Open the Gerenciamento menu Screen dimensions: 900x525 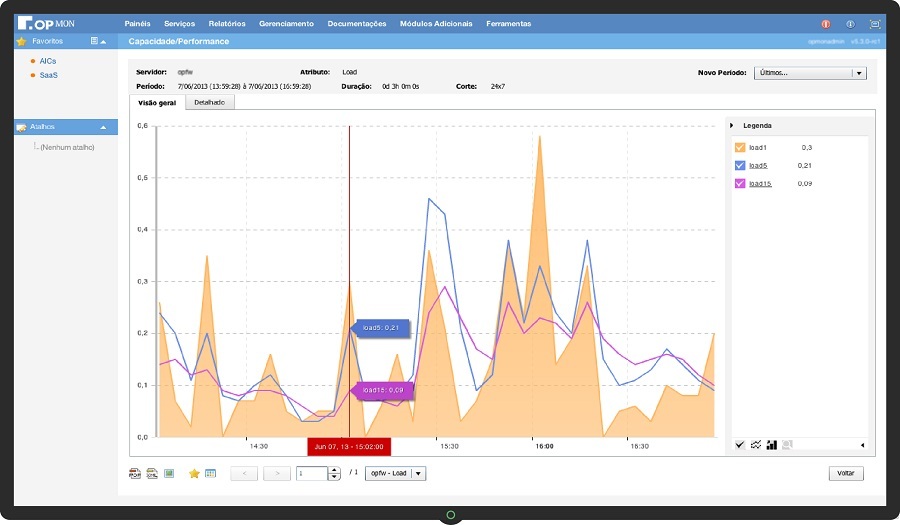[286, 24]
